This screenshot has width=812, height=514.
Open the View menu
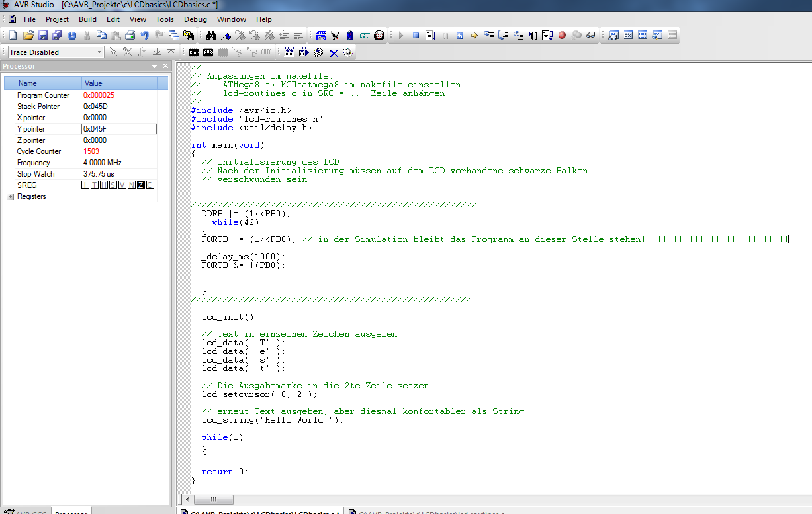tap(138, 19)
